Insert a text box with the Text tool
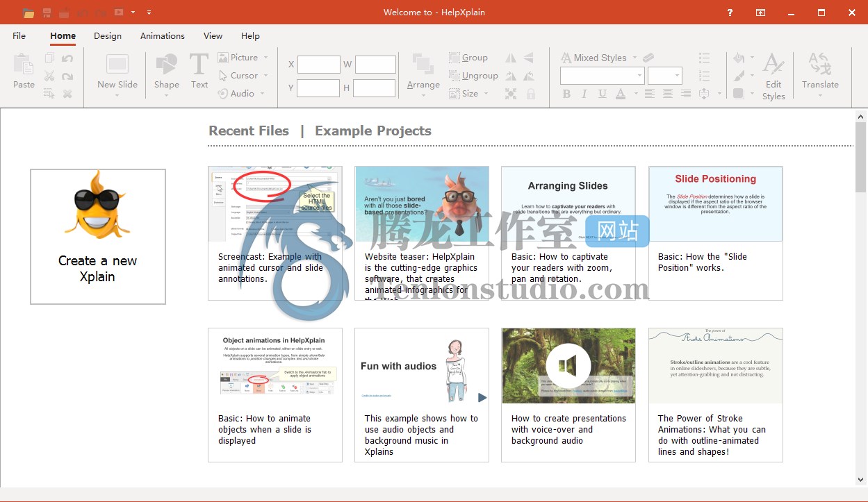The image size is (868, 502). (199, 64)
